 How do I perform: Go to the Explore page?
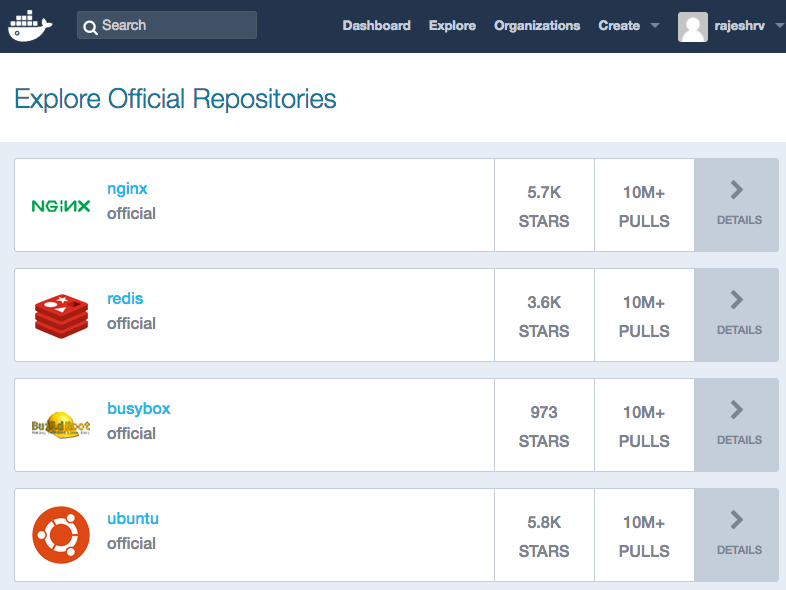click(452, 26)
